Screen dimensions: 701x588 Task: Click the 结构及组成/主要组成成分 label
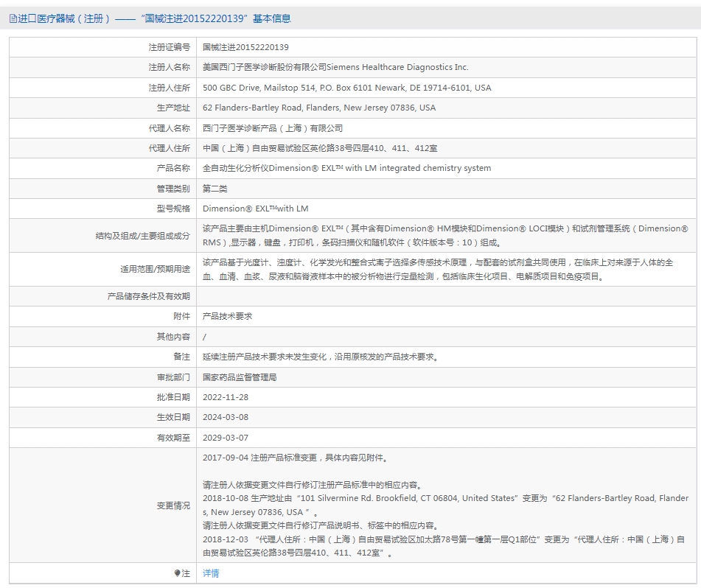[142, 236]
